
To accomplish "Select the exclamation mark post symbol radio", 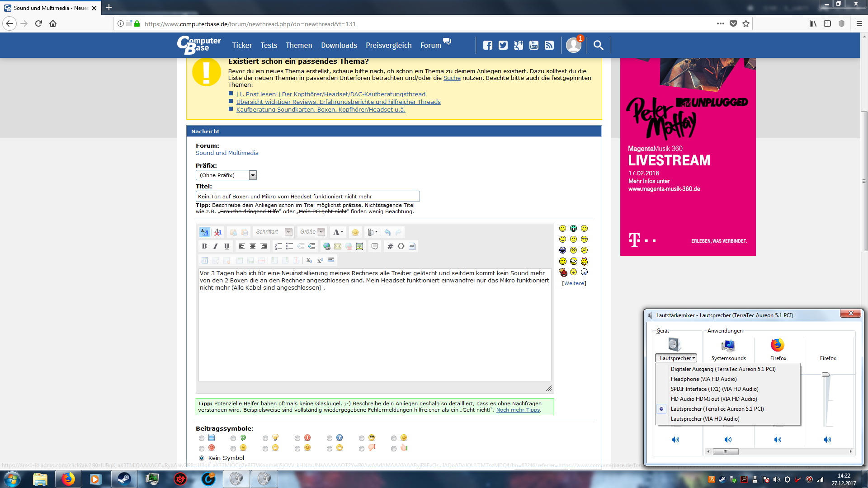I will pos(297,438).
